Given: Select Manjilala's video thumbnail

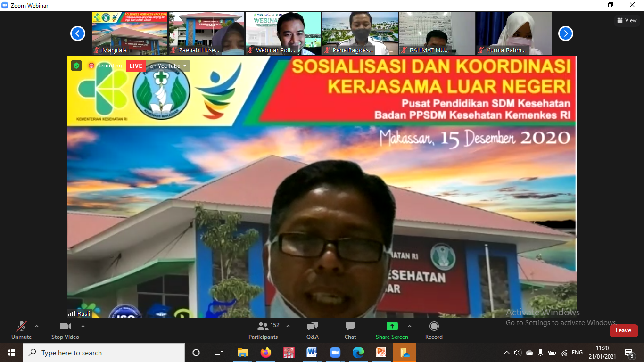Looking at the screenshot, I should pyautogui.click(x=130, y=33).
